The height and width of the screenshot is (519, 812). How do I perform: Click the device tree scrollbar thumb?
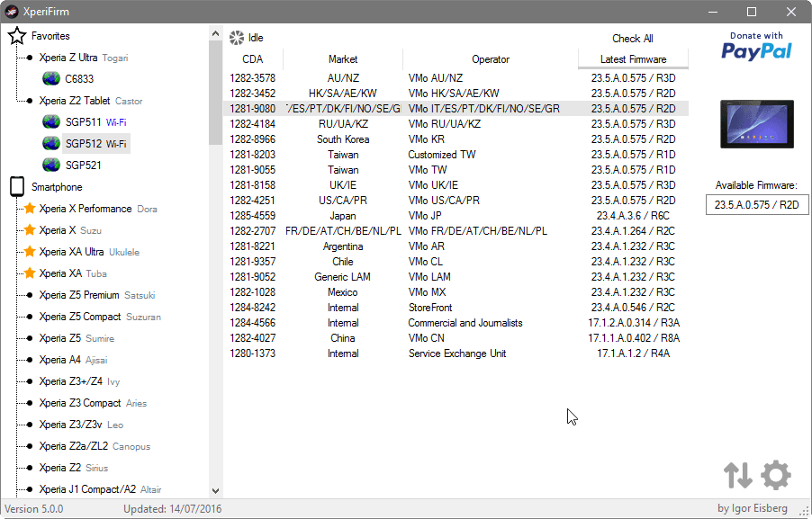pyautogui.click(x=215, y=94)
